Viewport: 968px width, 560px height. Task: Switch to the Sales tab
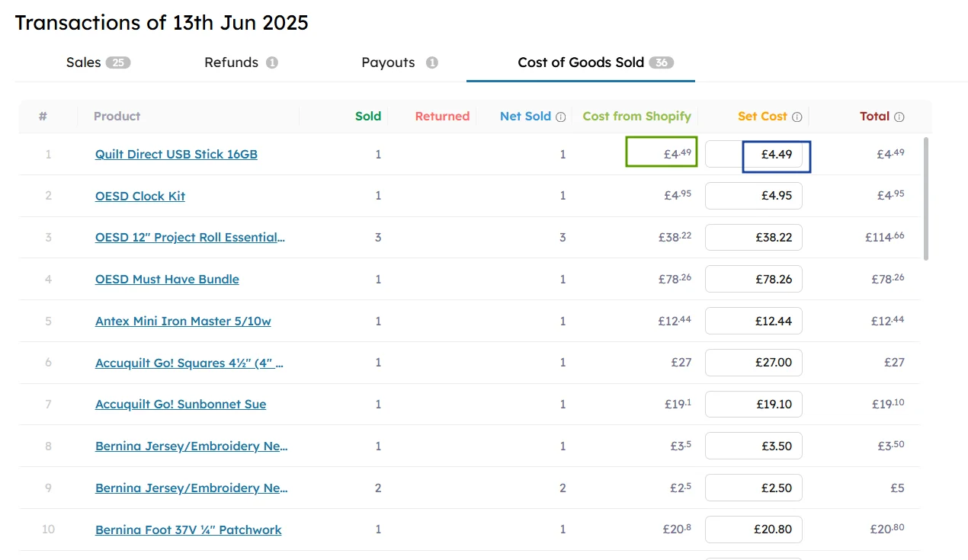point(84,62)
